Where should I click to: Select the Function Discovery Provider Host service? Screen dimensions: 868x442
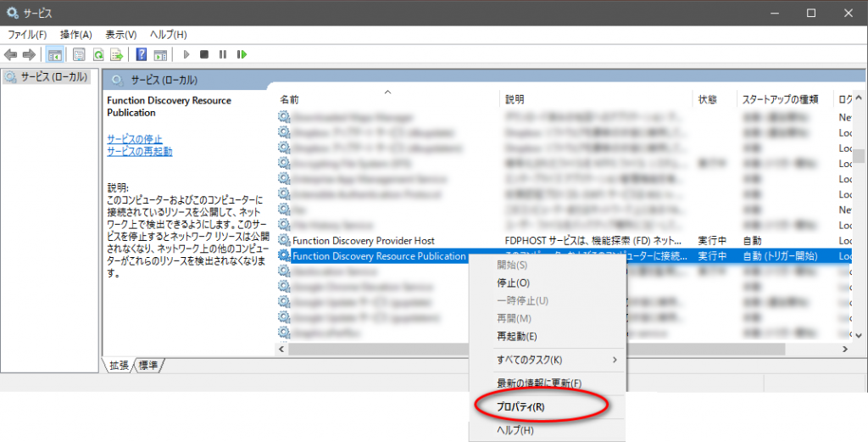pos(363,241)
